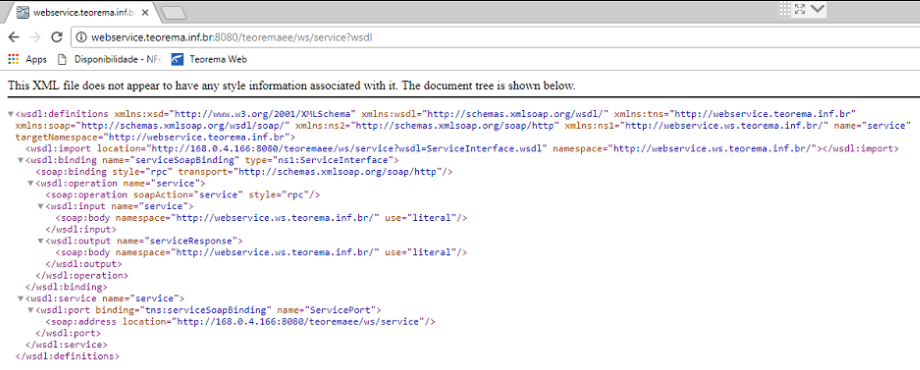Click soap:body line under wsdl:input

[x=261, y=218]
